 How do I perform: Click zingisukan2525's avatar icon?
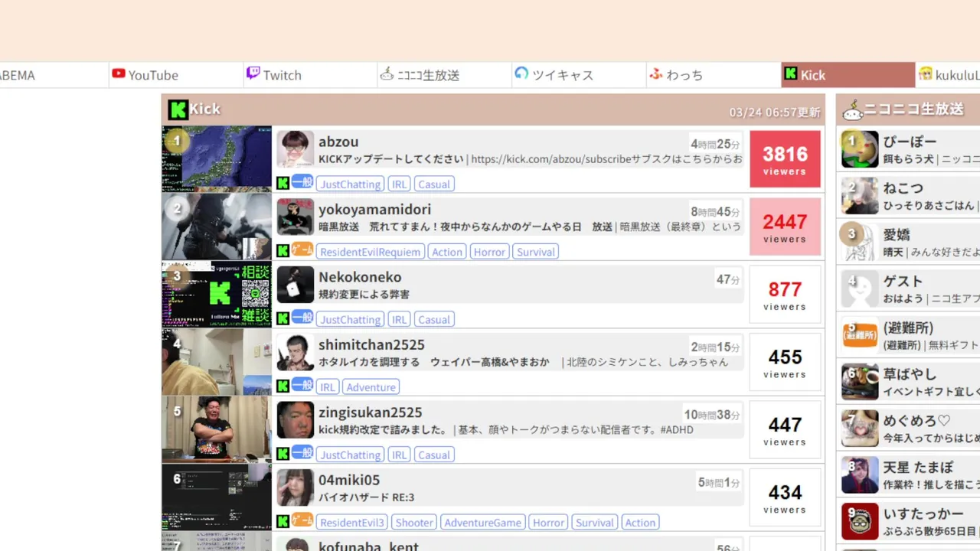point(296,420)
